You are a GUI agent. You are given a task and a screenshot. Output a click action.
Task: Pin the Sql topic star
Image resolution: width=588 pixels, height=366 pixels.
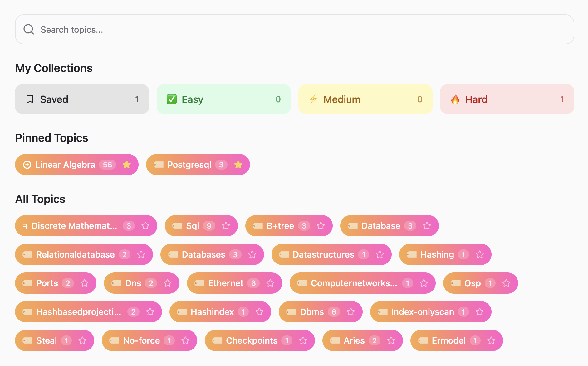point(226,226)
